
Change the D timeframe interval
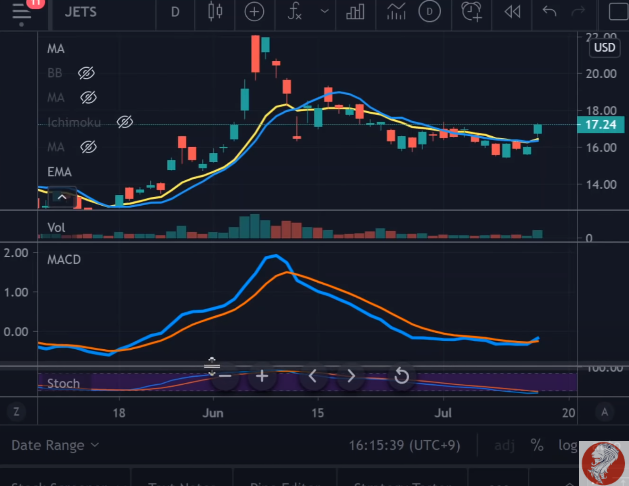point(175,12)
